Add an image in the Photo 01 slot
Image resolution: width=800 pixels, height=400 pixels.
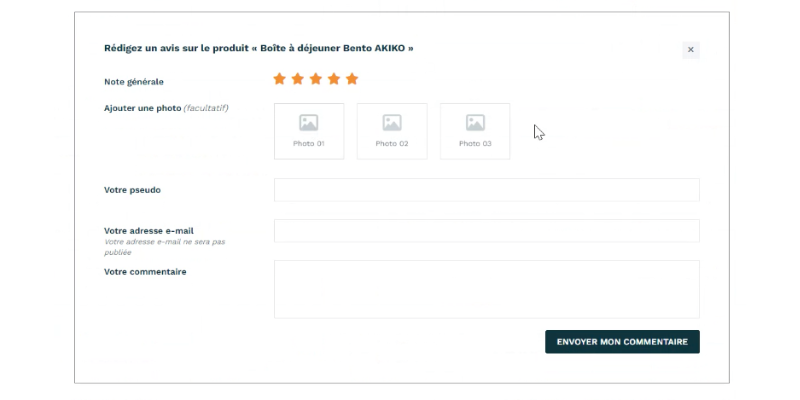tap(309, 131)
